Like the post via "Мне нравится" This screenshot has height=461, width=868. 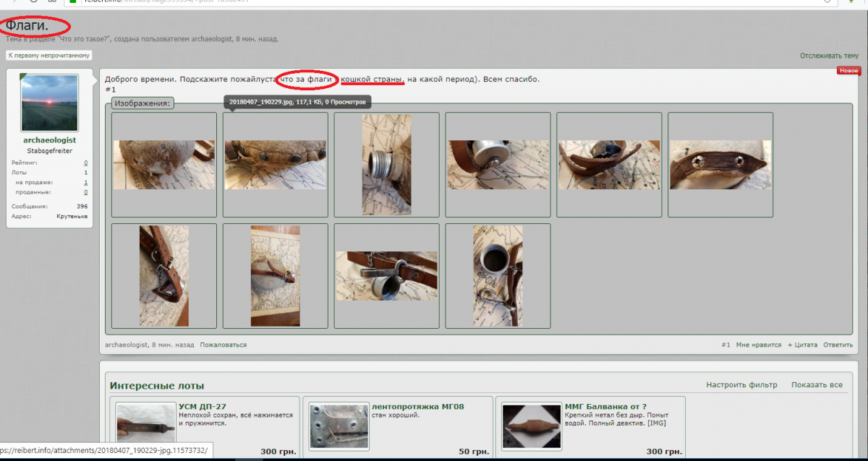click(x=758, y=345)
